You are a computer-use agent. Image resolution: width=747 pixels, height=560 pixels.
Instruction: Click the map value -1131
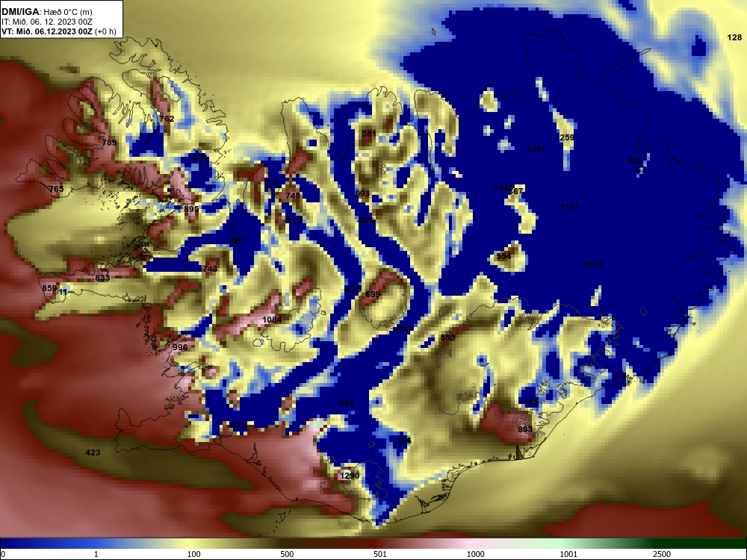[568, 207]
